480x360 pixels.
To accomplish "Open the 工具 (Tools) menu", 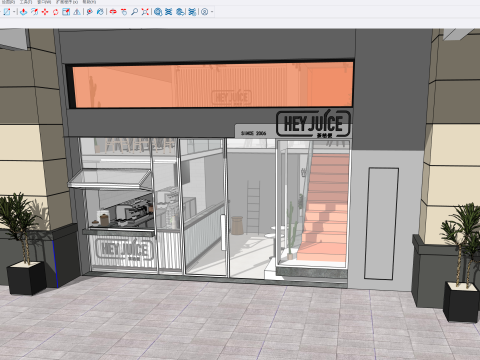I will pyautogui.click(x=26, y=2).
